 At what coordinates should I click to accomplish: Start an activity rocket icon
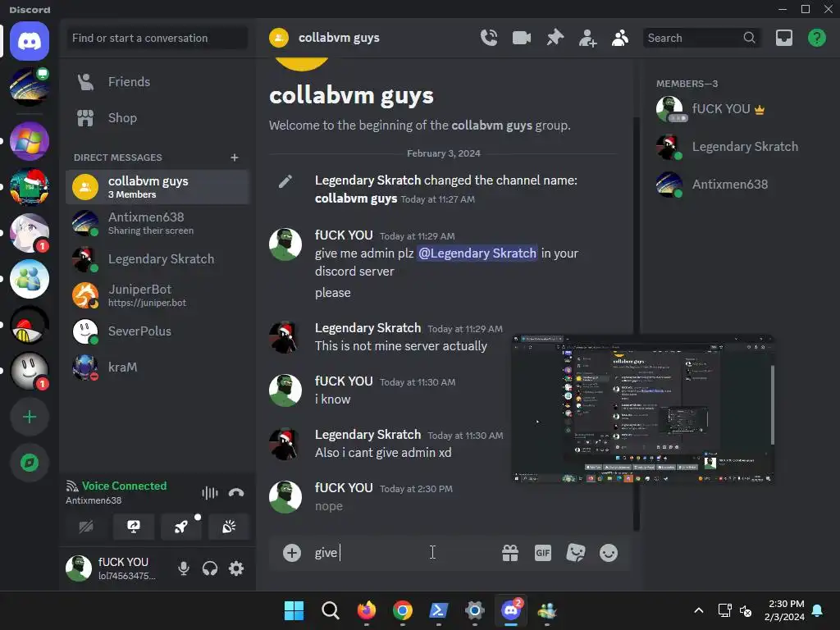[x=181, y=527]
